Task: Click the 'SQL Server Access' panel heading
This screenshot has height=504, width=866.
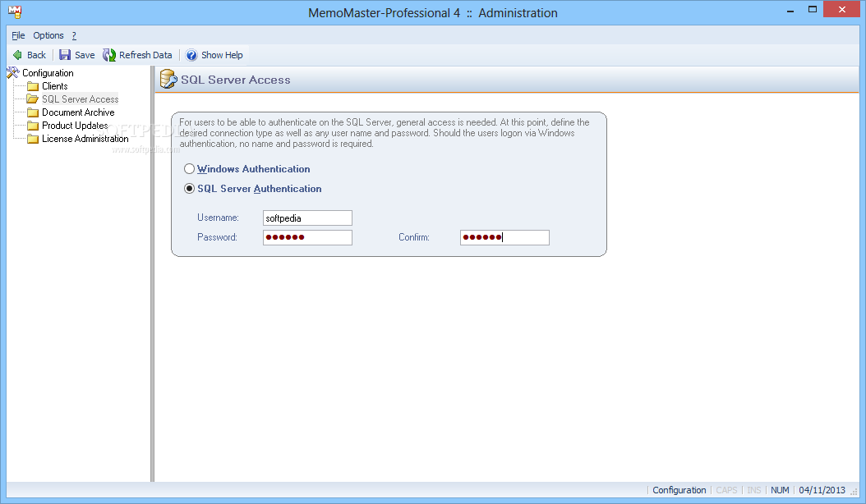Action: tap(236, 80)
